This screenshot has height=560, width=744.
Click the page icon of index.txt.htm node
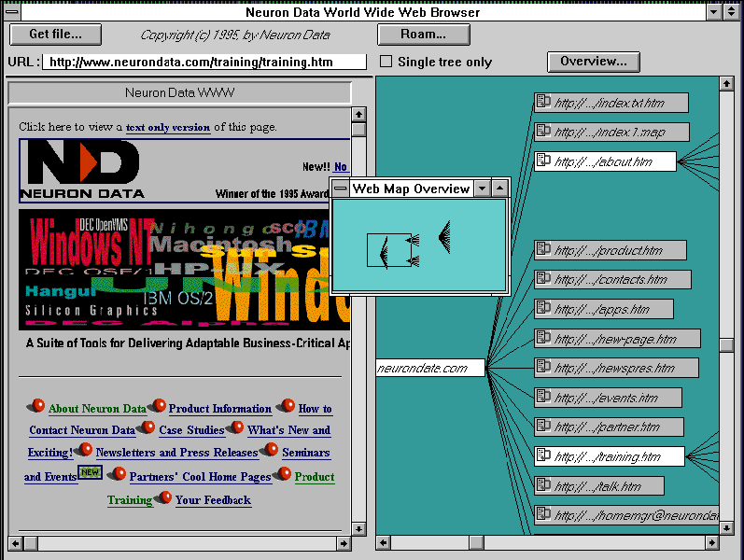[543, 101]
